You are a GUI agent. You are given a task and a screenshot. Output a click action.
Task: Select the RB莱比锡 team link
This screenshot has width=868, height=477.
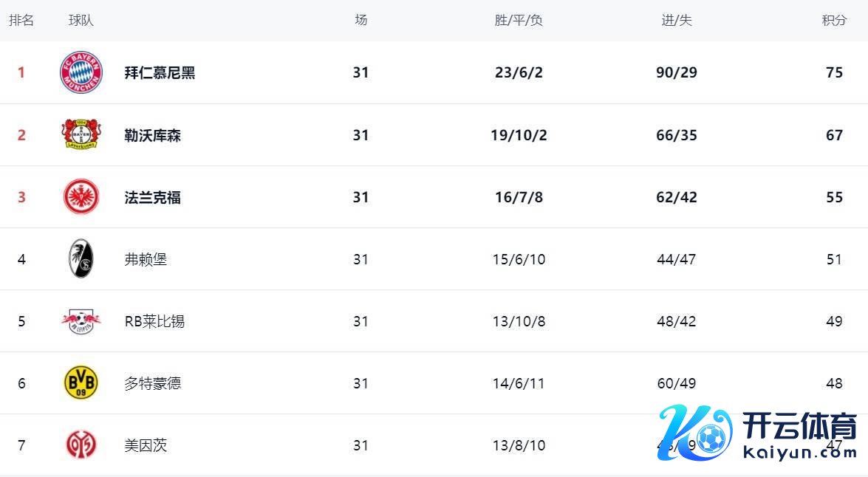154,321
